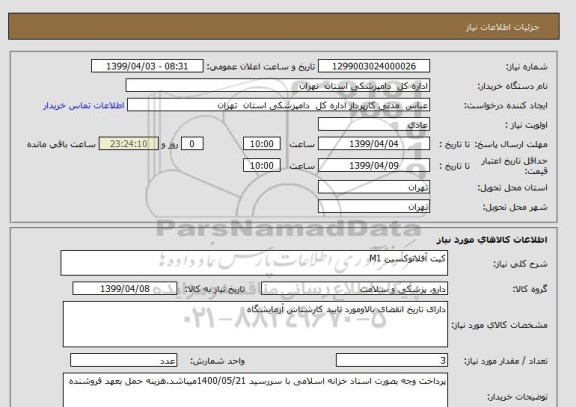Click the goods specifications text area
Screen dimensions: 576x407
pos(255,324)
